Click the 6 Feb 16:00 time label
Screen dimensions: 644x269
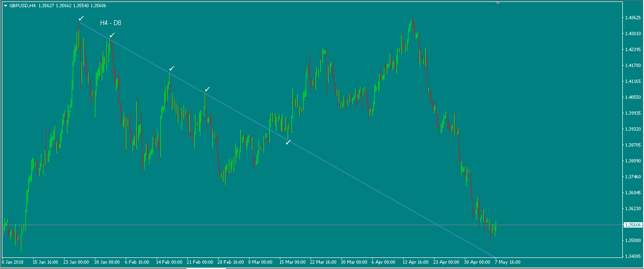click(x=138, y=262)
